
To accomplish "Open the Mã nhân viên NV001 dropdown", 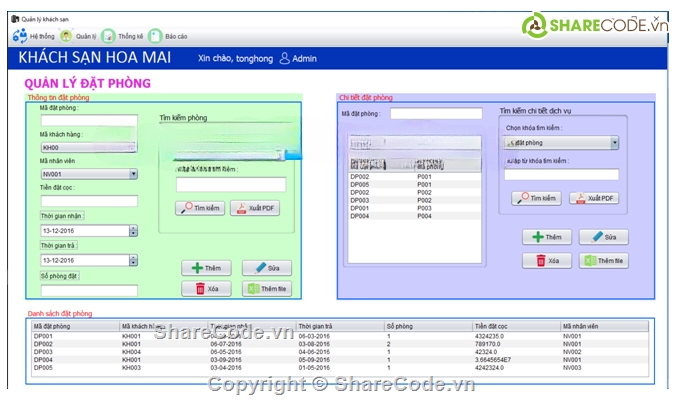I will coord(134,174).
